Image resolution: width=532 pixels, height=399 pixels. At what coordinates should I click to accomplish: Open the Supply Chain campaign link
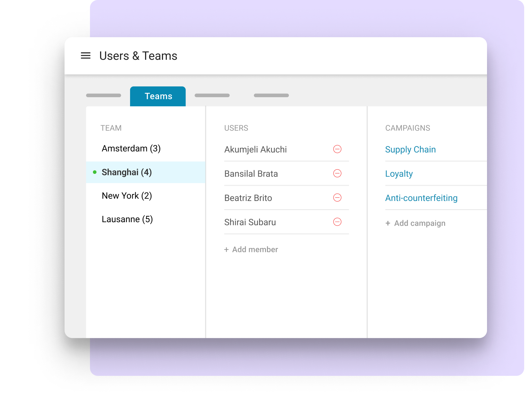pyautogui.click(x=410, y=149)
